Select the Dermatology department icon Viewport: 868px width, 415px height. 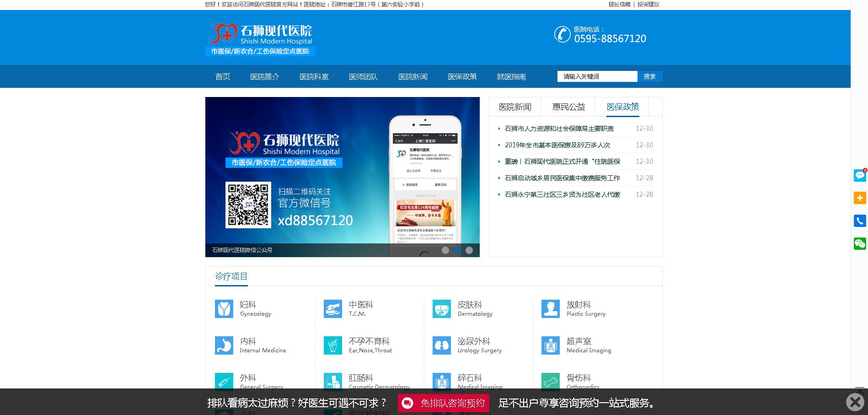(x=441, y=309)
